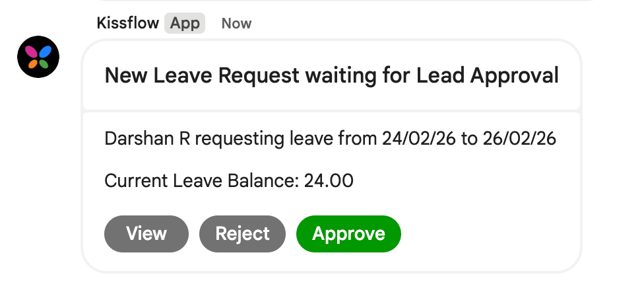Click the App badge beside Kissflow
Image resolution: width=644 pixels, height=304 pixels.
click(x=185, y=23)
